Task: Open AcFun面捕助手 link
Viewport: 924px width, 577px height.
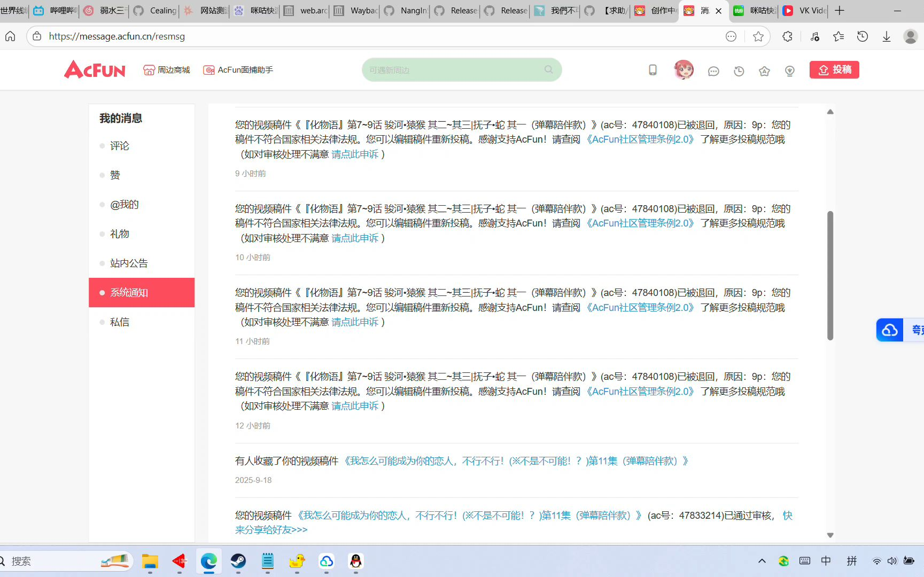Action: click(x=238, y=70)
